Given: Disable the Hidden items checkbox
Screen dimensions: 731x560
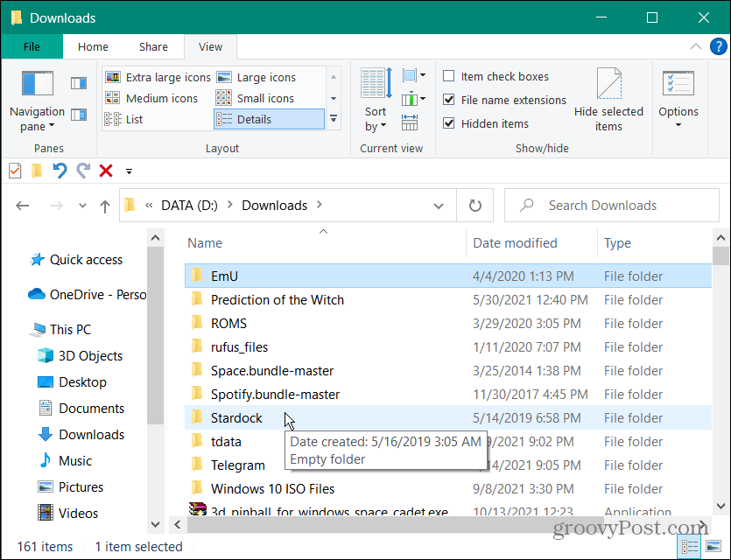Looking at the screenshot, I should click(x=449, y=123).
